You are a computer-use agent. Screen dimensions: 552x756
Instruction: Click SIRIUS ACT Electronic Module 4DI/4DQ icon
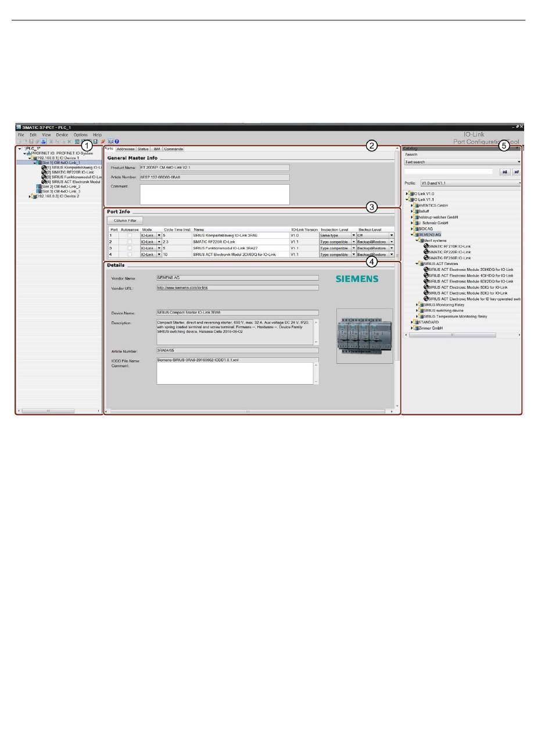426,275
